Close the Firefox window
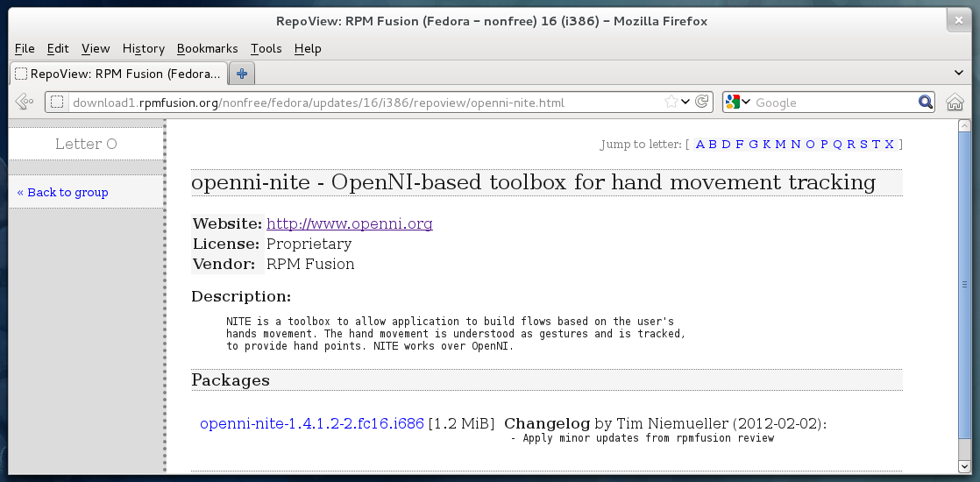This screenshot has height=482, width=980. click(x=958, y=21)
